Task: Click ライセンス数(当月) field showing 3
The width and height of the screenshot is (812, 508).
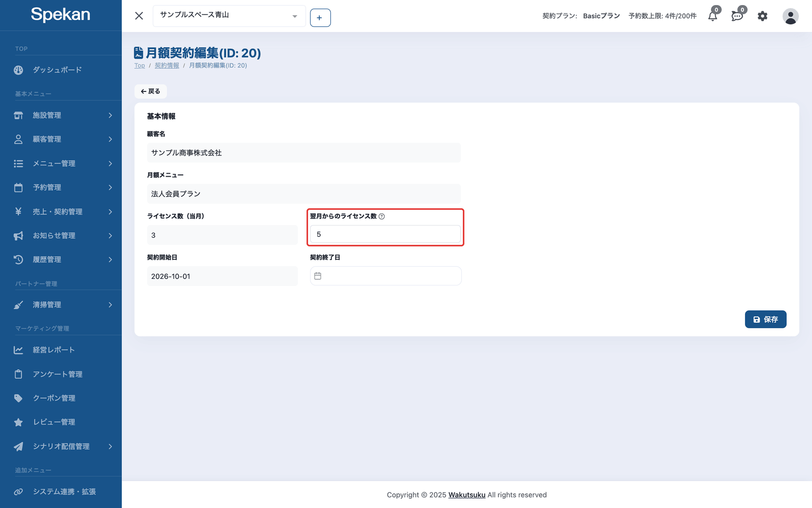Action: click(x=222, y=235)
